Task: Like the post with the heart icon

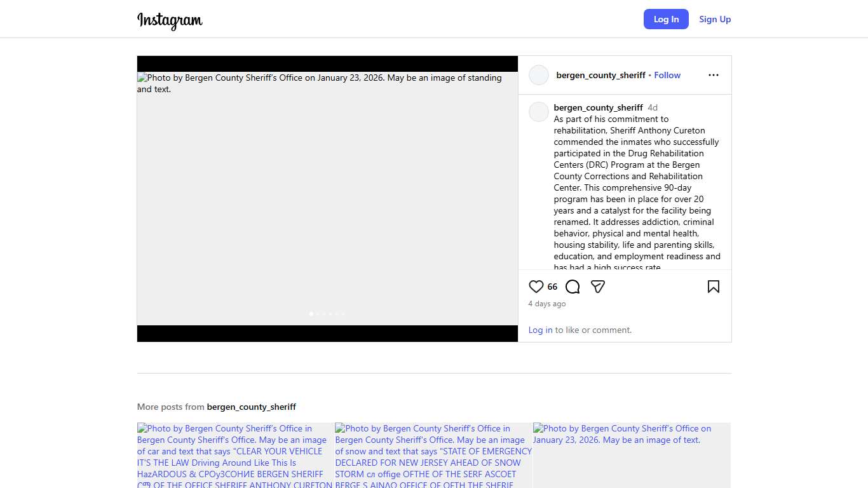Action: [536, 287]
